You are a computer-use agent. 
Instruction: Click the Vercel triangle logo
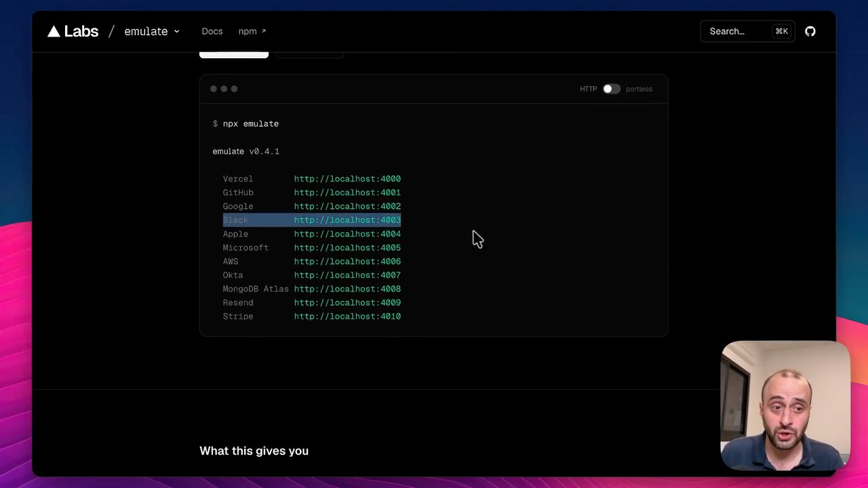pos(54,31)
